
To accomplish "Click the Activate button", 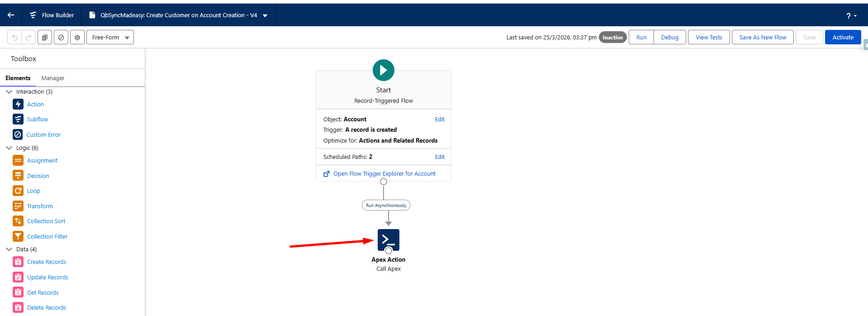I will pyautogui.click(x=843, y=37).
